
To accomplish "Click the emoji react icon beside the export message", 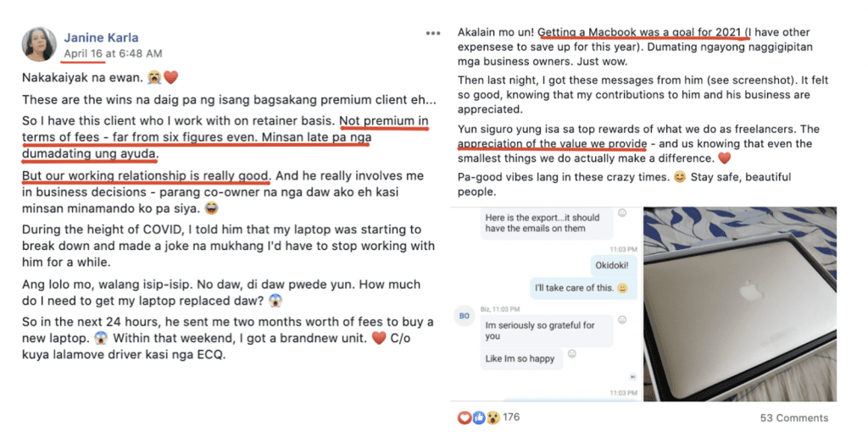I will pos(622,213).
